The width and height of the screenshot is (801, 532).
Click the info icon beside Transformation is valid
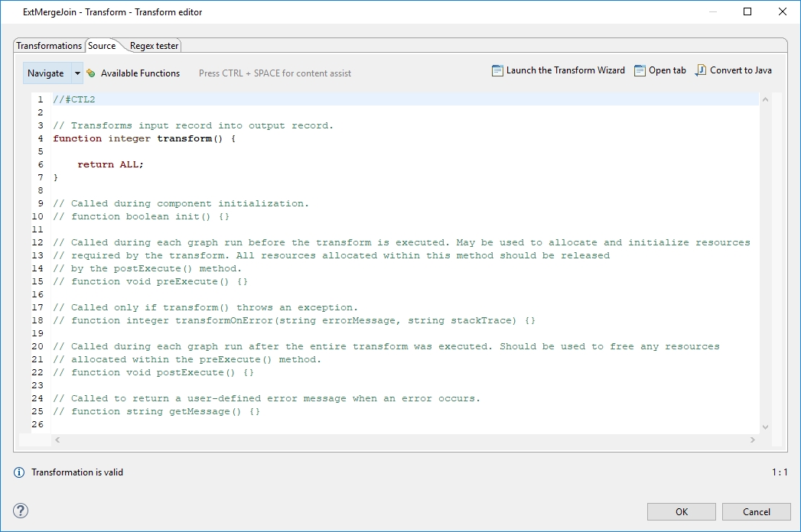[19, 472]
